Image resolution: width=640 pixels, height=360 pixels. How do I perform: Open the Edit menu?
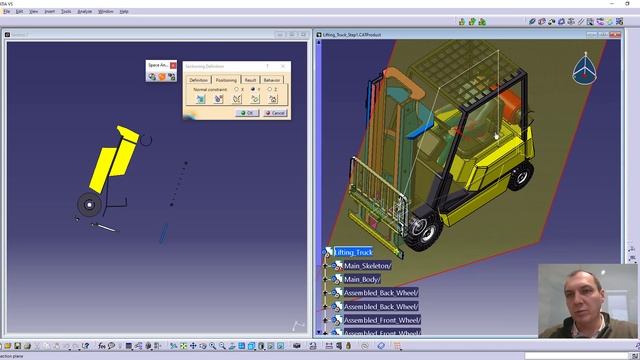pos(20,11)
